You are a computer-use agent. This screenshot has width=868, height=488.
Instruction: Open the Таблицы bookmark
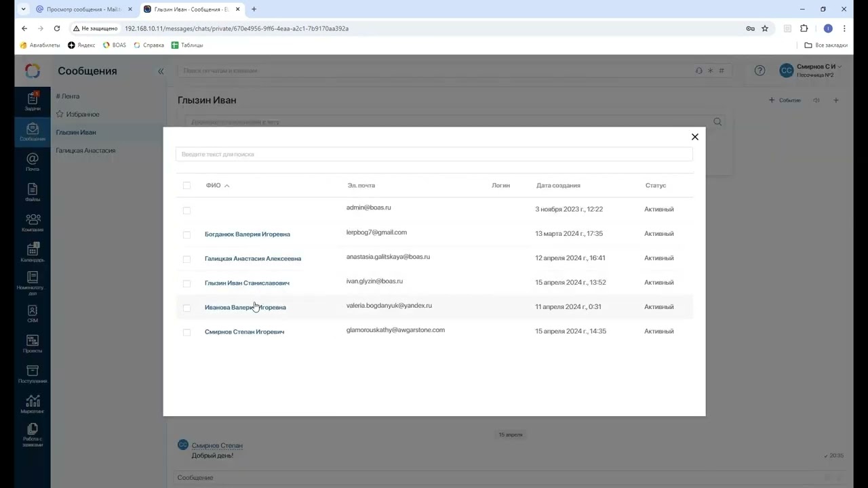(x=187, y=45)
